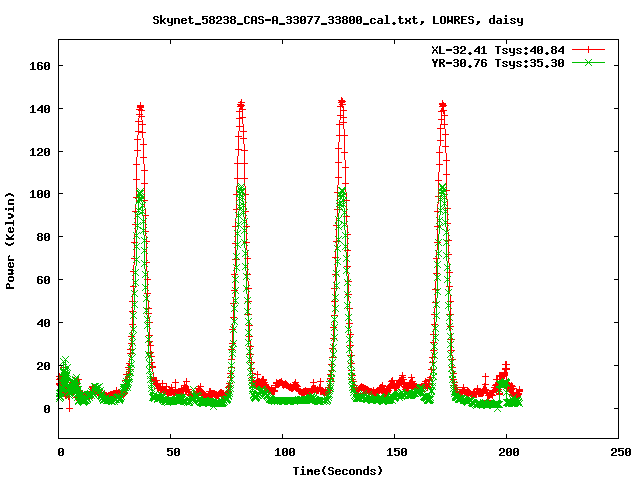The width and height of the screenshot is (640, 480).
Task: Click the red XL legend line sample
Action: coord(588,50)
